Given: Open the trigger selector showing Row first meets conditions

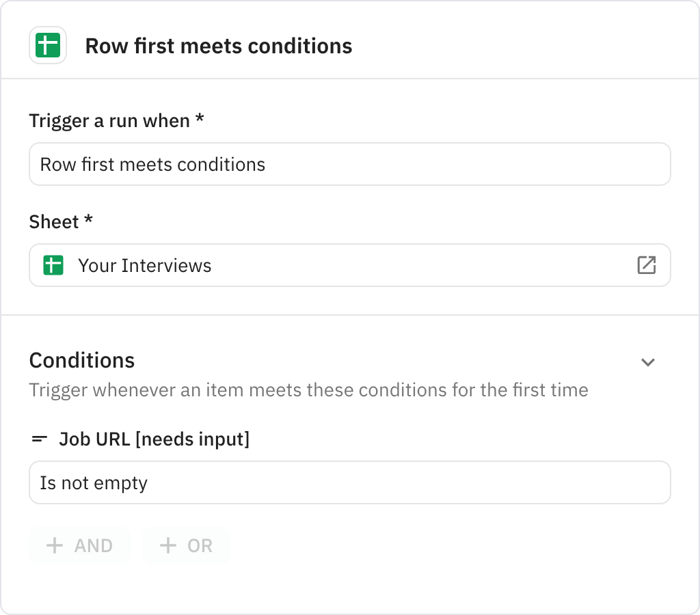Looking at the screenshot, I should pyautogui.click(x=350, y=164).
